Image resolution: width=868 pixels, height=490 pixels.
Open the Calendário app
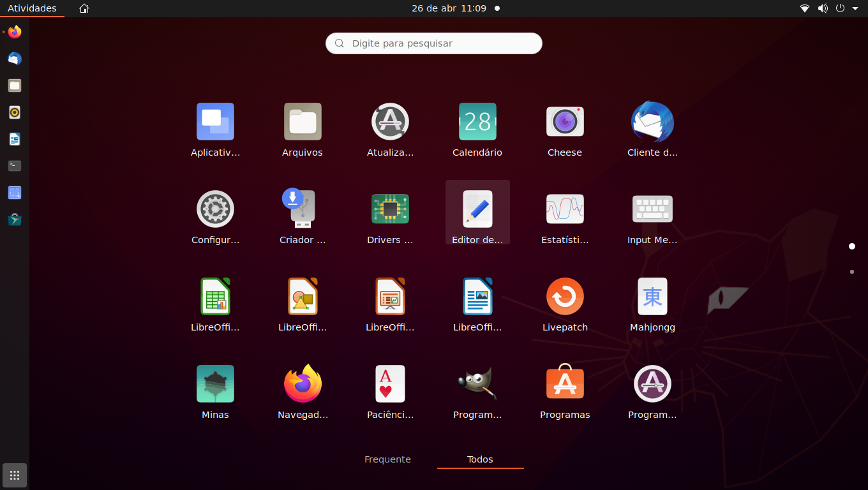(x=477, y=121)
